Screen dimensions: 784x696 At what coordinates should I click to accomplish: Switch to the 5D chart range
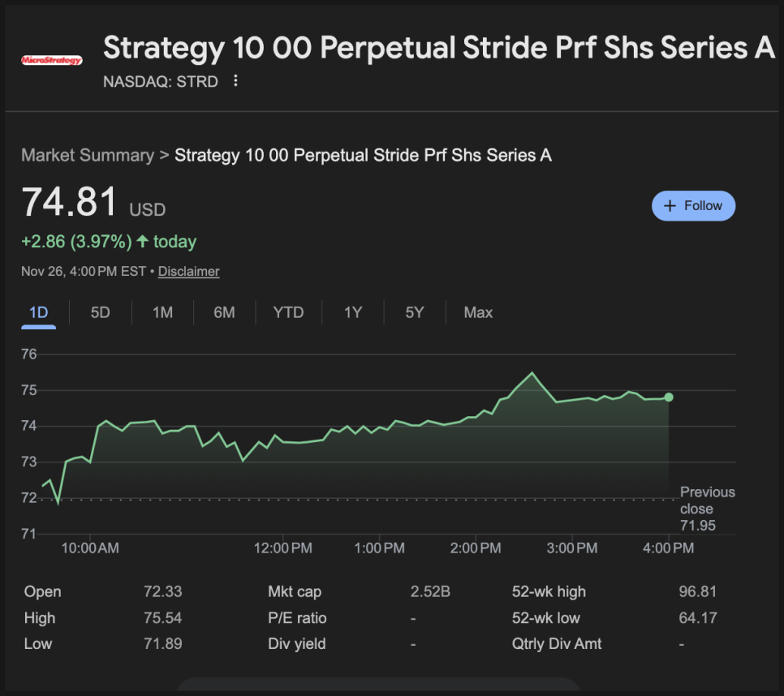click(100, 312)
